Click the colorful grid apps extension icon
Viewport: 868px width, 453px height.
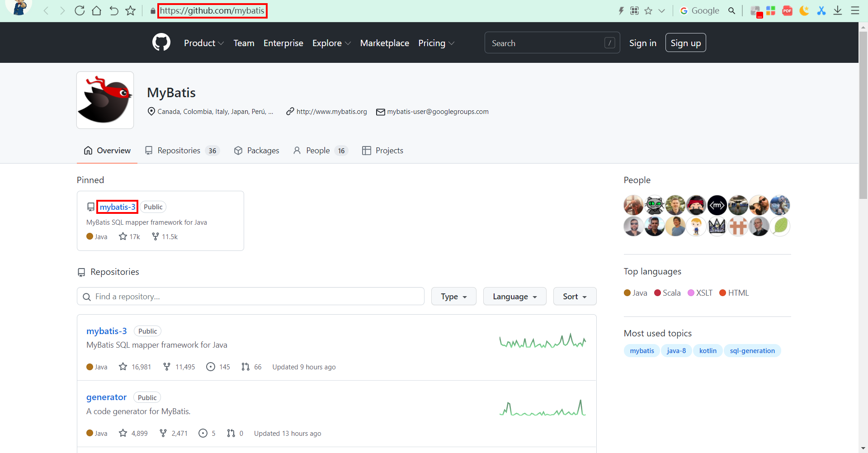click(x=771, y=10)
